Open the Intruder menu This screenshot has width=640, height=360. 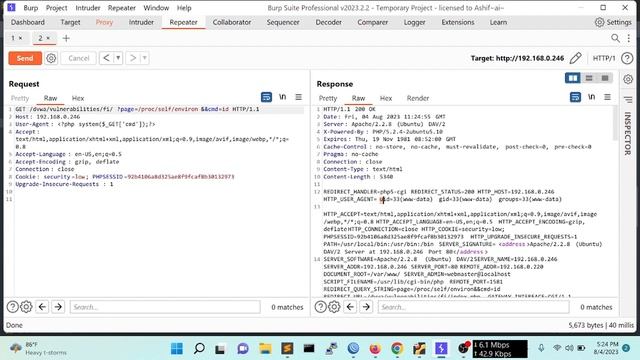pos(88,8)
